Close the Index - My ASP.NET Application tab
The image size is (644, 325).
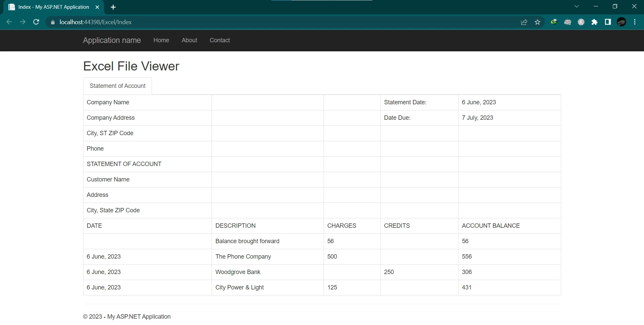pyautogui.click(x=97, y=7)
